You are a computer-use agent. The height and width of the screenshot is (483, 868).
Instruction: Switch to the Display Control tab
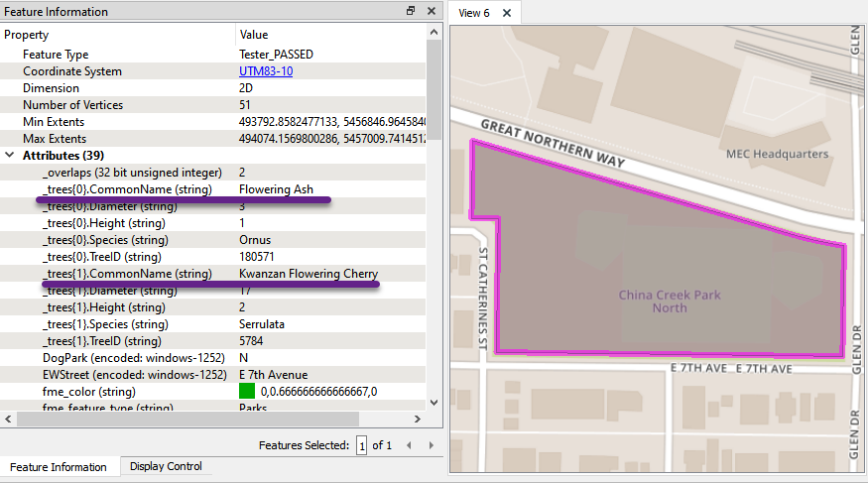tap(166, 466)
